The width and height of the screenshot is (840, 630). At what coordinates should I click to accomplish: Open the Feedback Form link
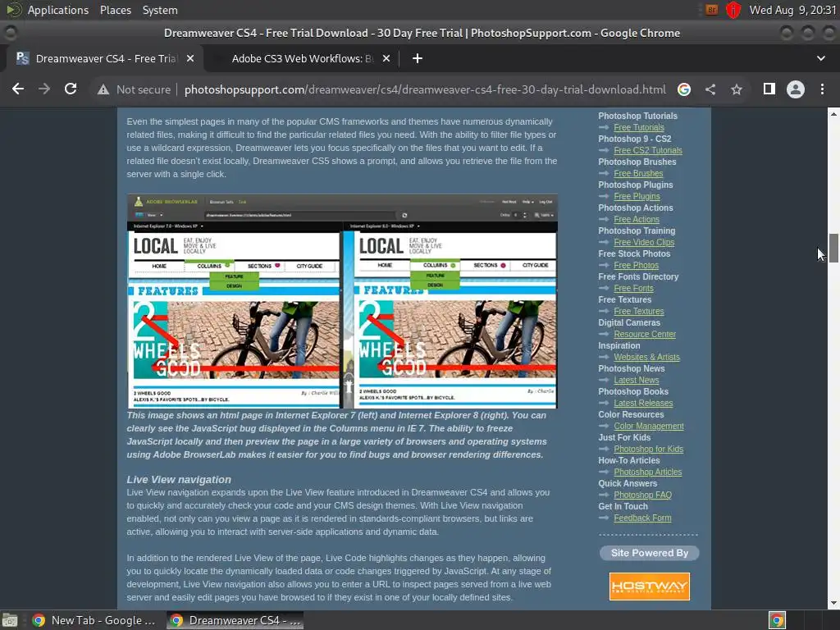[x=642, y=519]
